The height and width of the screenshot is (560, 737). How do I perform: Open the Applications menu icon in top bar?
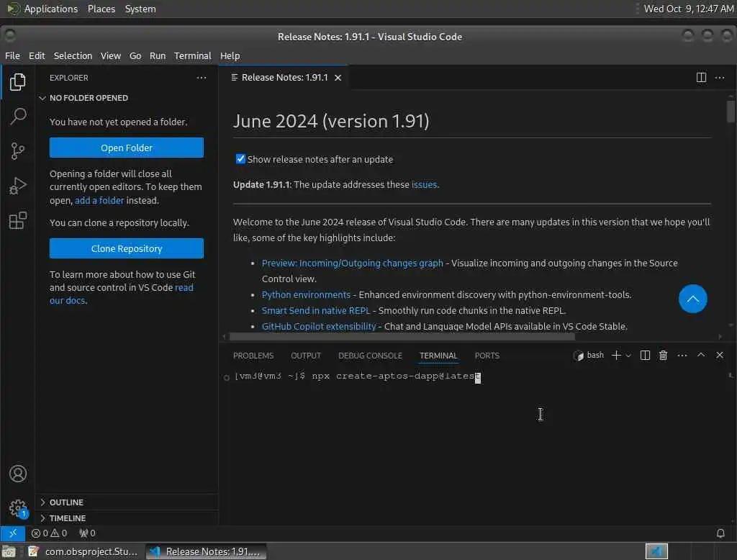click(x=13, y=9)
